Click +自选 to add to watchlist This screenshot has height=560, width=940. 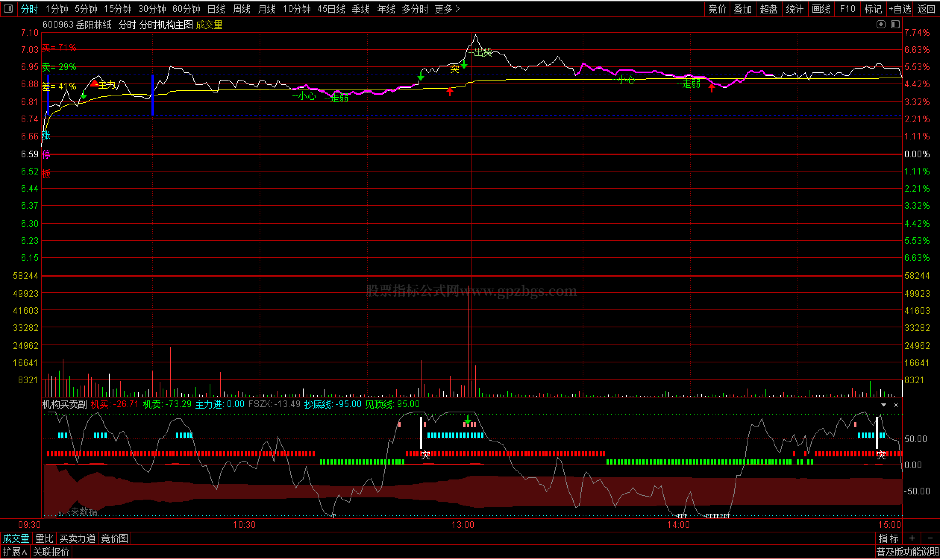point(900,9)
